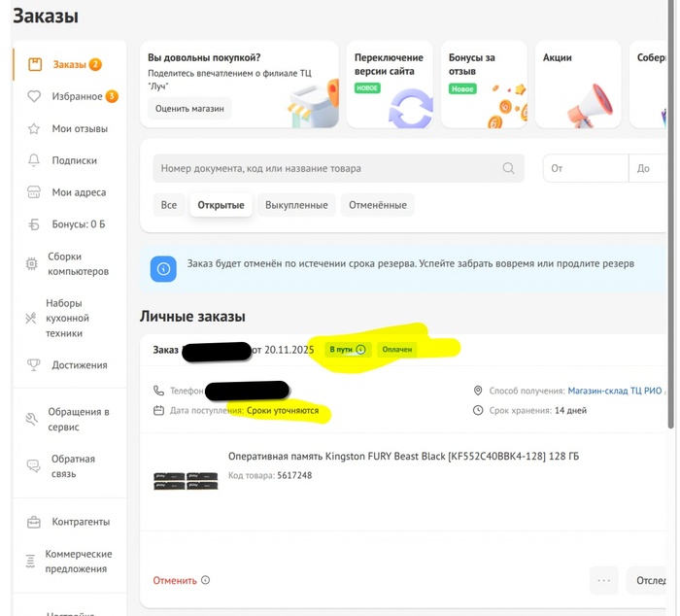680x616 pixels.
Task: Click the bell icon for Подписки
Action: (x=34, y=160)
